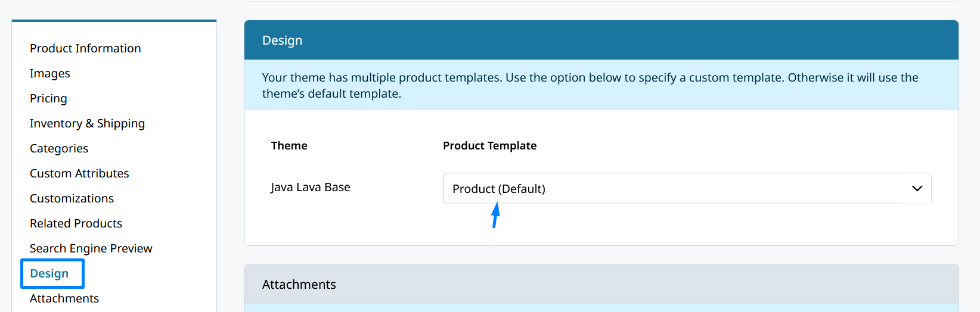Open the Product (Default) template dropdown
Viewport: 980px width, 312px height.
coord(687,189)
